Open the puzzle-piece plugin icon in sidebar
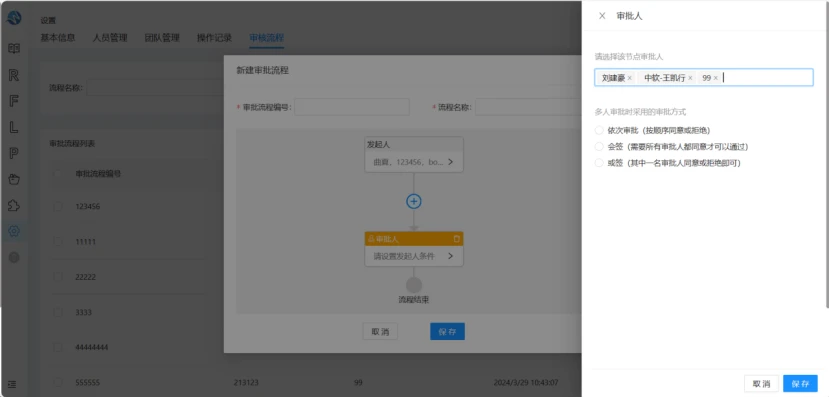The height and width of the screenshot is (398, 829). tap(14, 205)
